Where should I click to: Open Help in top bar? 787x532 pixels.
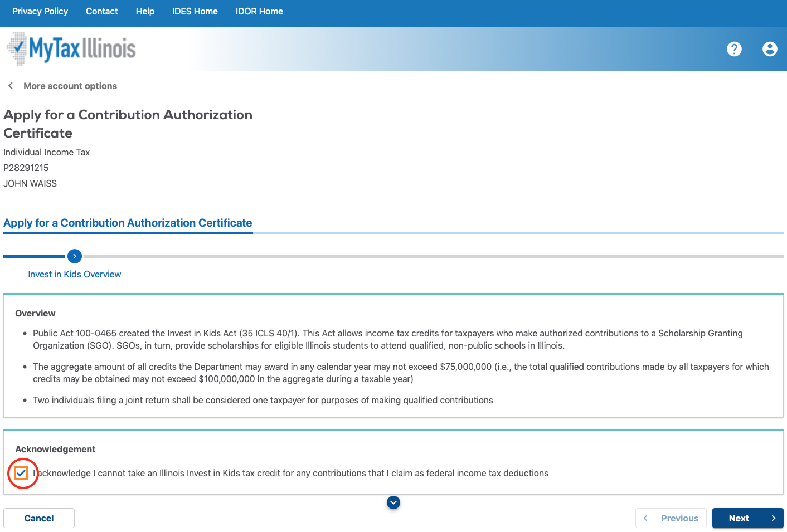[x=145, y=11]
